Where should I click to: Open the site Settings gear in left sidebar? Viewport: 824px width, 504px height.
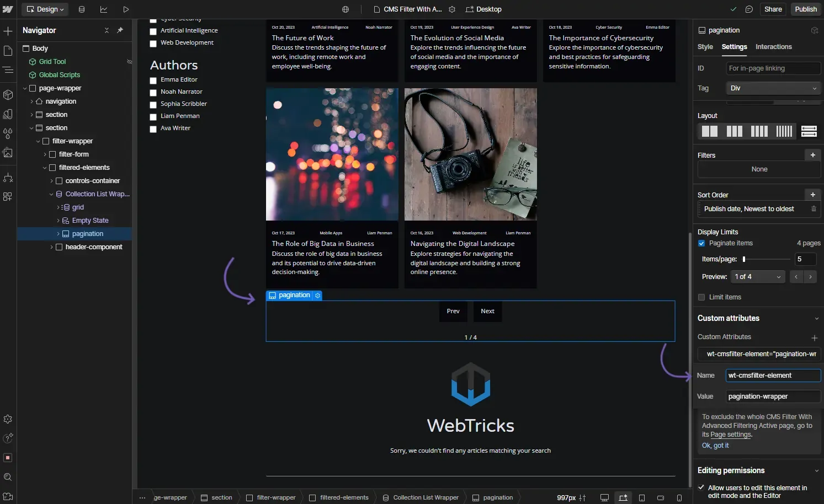coord(8,419)
